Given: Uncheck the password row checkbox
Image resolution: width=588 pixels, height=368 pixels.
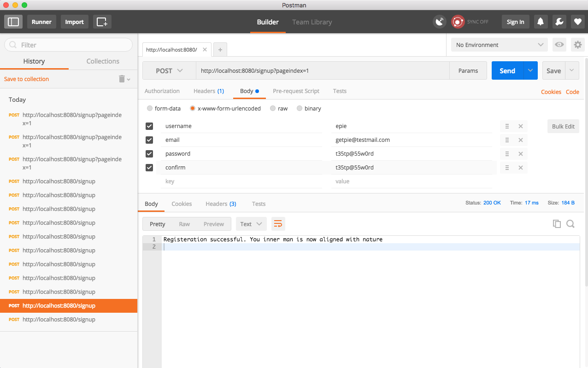Looking at the screenshot, I should 149,153.
